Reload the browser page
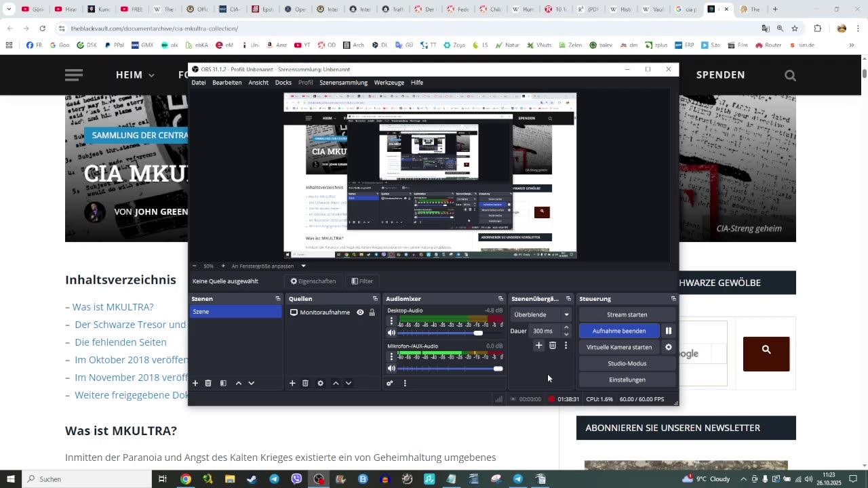 [42, 28]
